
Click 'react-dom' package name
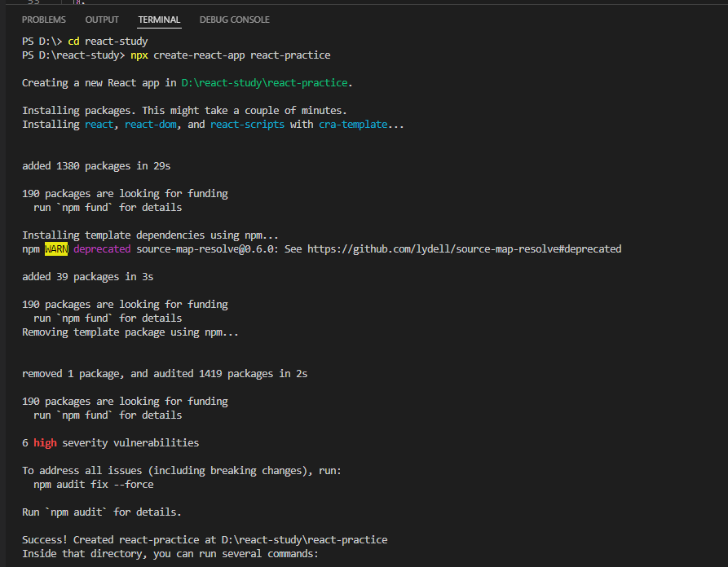tap(151, 125)
